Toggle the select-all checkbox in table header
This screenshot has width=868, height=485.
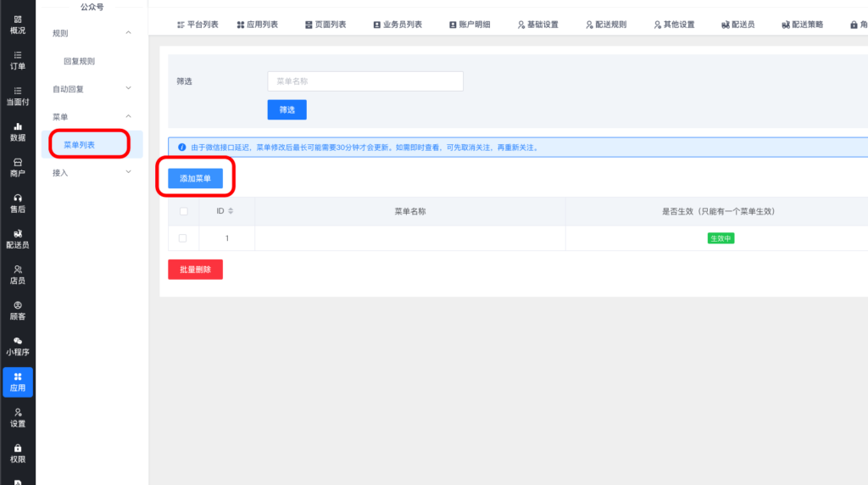point(183,211)
